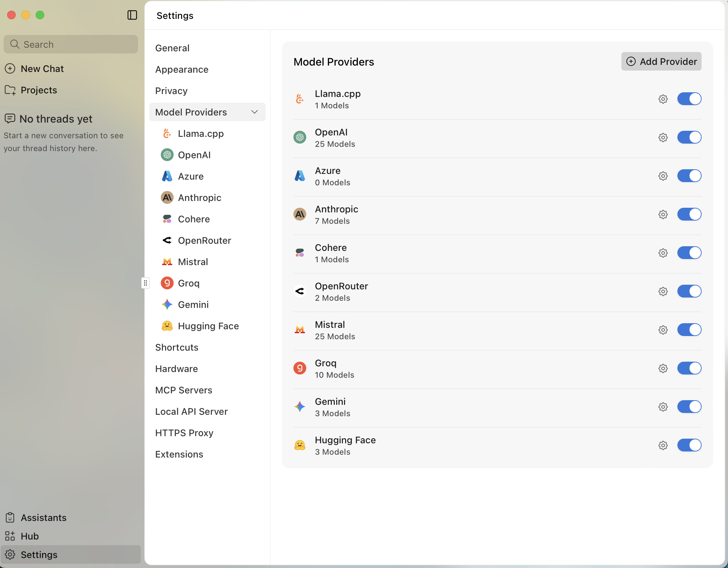728x568 pixels.
Task: Disable the Groq provider toggle
Action: [x=689, y=368]
